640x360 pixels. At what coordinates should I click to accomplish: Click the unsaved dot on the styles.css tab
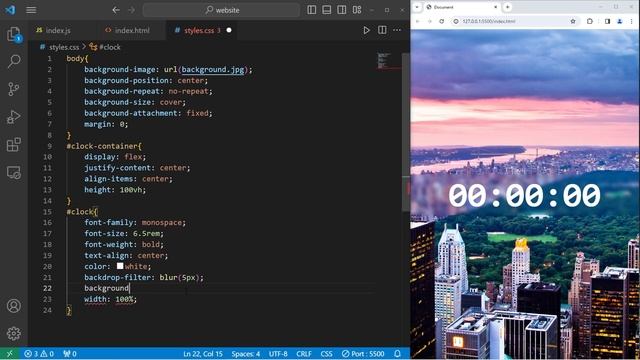229,30
